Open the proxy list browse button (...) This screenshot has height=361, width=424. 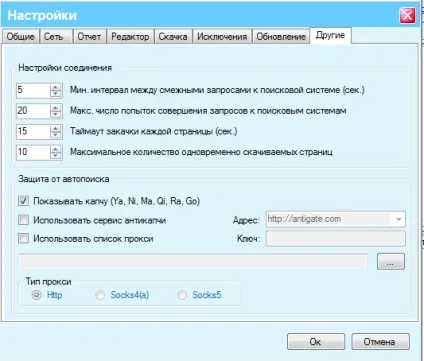391,261
